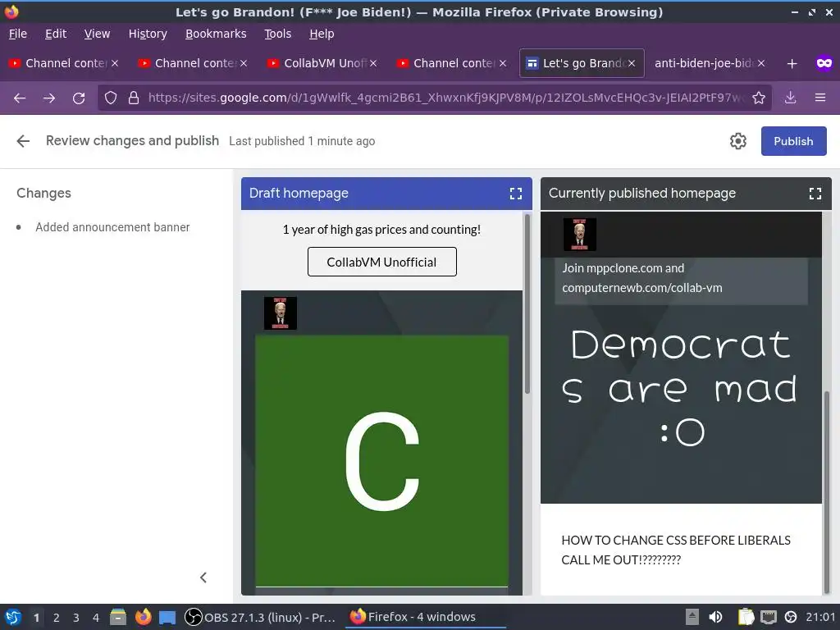The width and height of the screenshot is (840, 630).
Task: Close the first Channel content tab
Action: [115, 63]
